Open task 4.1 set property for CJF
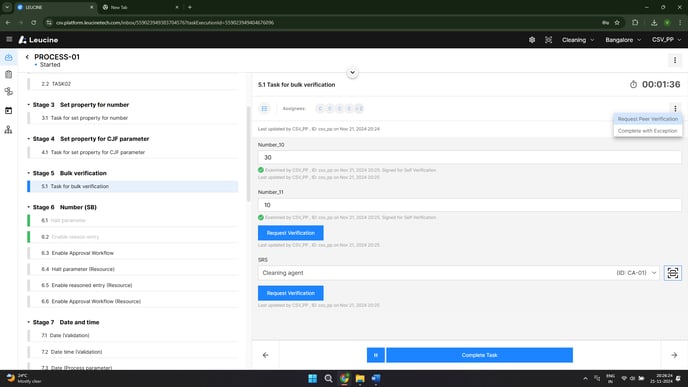The width and height of the screenshot is (688, 387). pyautogui.click(x=133, y=152)
